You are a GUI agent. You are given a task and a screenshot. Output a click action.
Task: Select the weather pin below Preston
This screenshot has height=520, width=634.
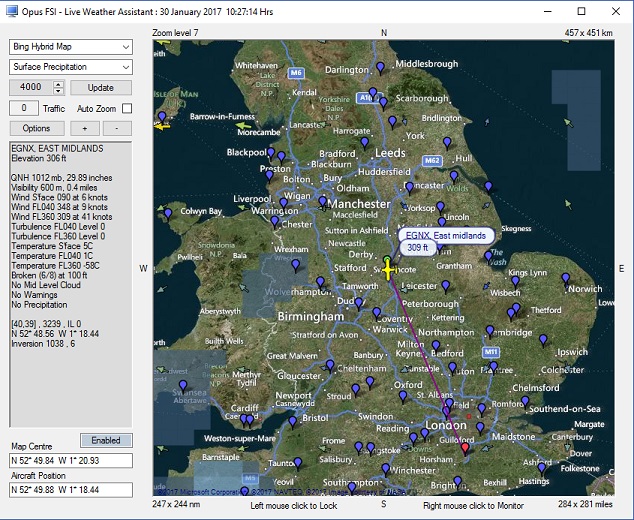[269, 176]
